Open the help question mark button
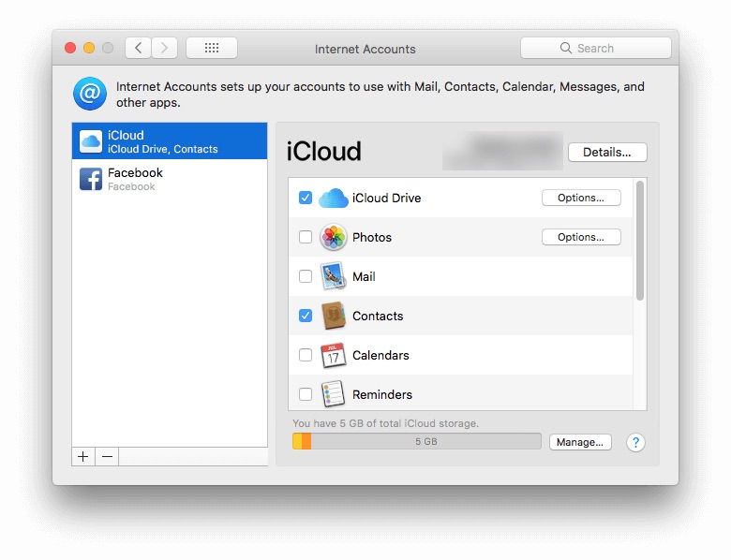Viewport: 731px width, 560px height. pos(635,442)
